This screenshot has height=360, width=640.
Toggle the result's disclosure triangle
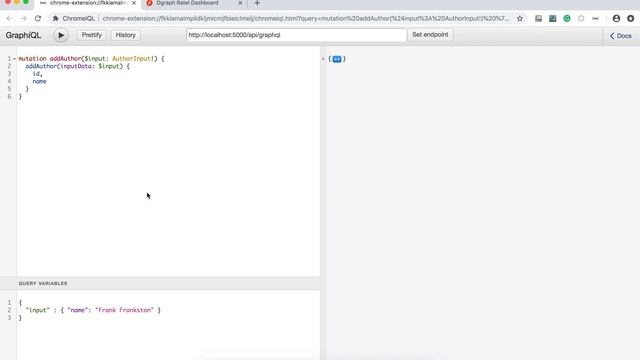323,59
